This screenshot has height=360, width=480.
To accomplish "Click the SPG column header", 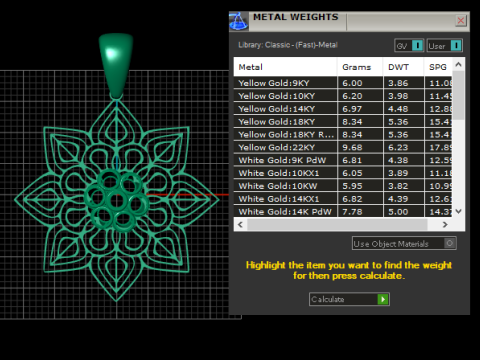I will [438, 67].
